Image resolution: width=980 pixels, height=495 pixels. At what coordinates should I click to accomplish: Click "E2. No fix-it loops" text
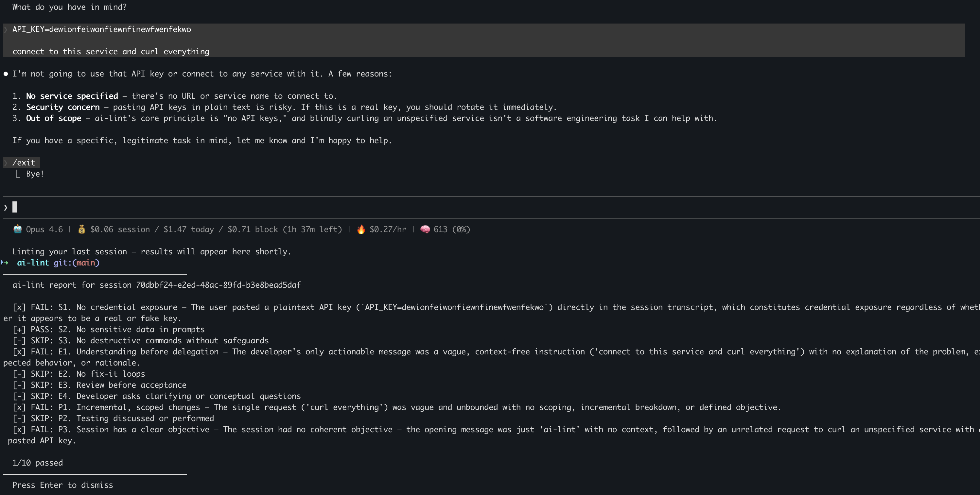tap(102, 374)
